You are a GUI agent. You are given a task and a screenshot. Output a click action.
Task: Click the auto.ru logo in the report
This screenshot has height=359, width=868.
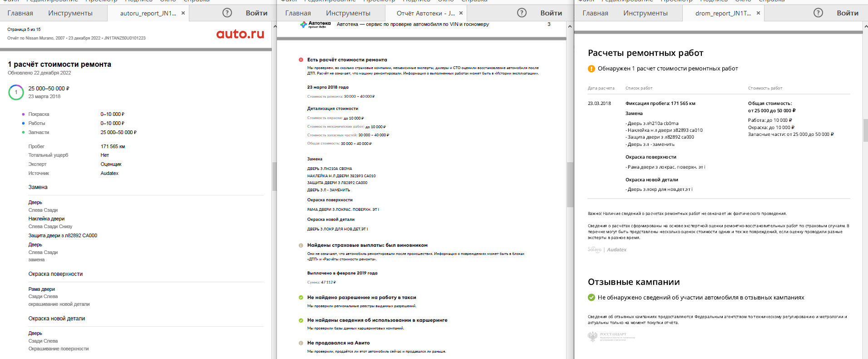point(240,34)
